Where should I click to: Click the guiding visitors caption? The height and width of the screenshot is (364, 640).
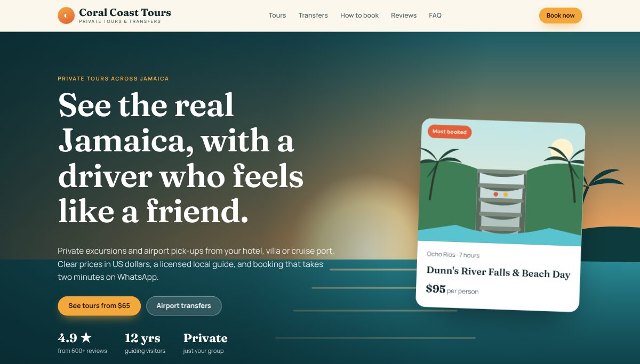(145, 351)
